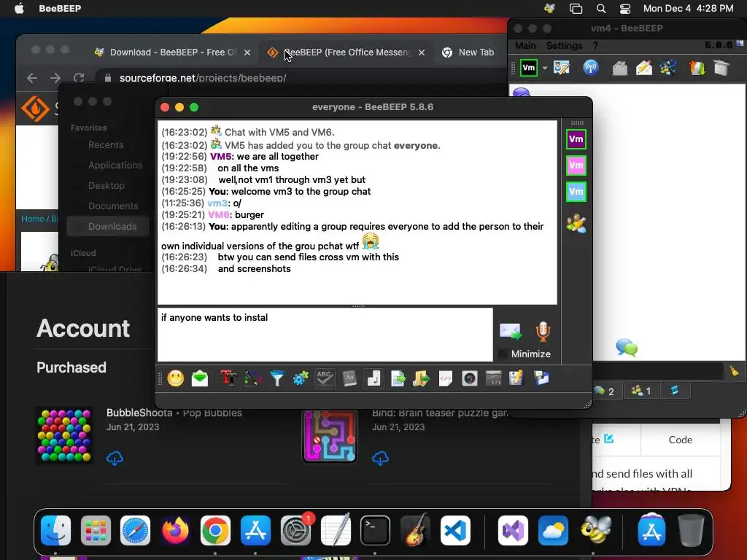Click the Vm status avatar in vm4 toolbar
This screenshot has height=560, width=747.
click(x=528, y=68)
